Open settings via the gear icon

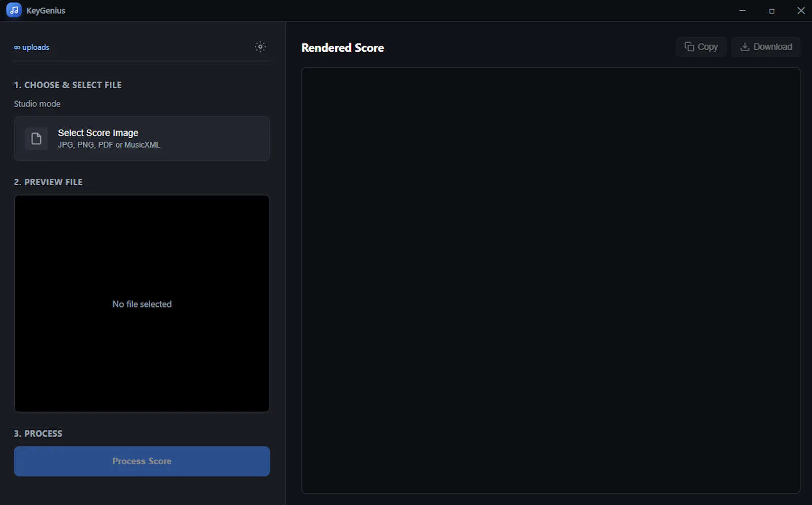point(260,47)
